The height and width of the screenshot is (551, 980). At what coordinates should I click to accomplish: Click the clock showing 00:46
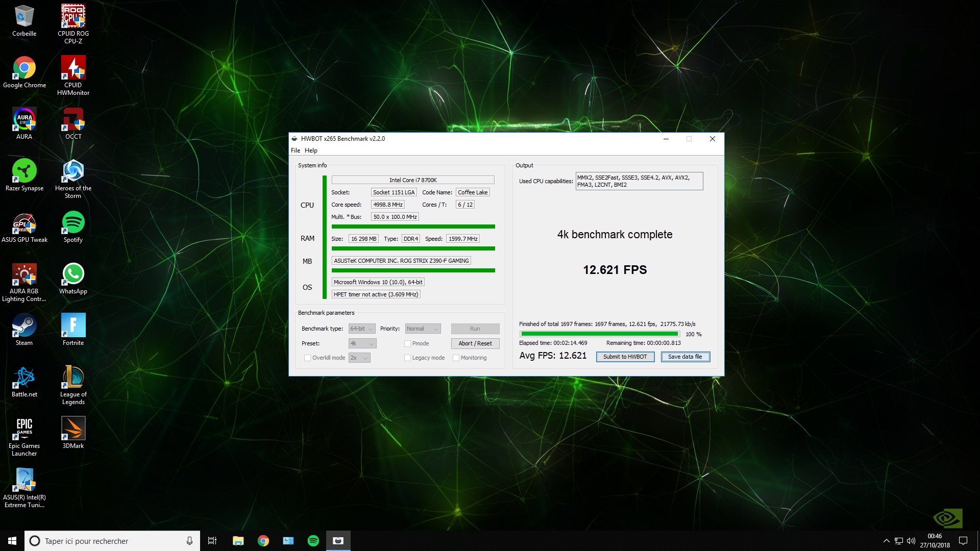pyautogui.click(x=935, y=536)
